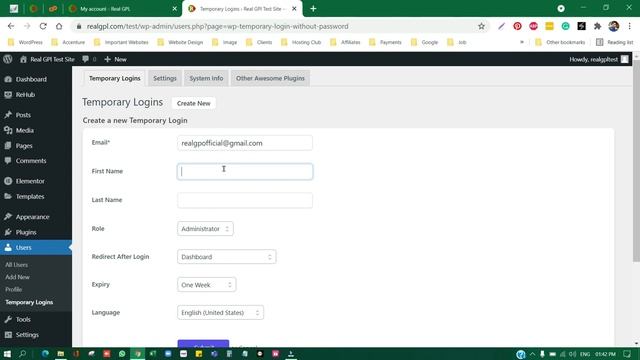Open the Expiry dropdown
This screenshot has height=360, width=640.
[x=207, y=285]
